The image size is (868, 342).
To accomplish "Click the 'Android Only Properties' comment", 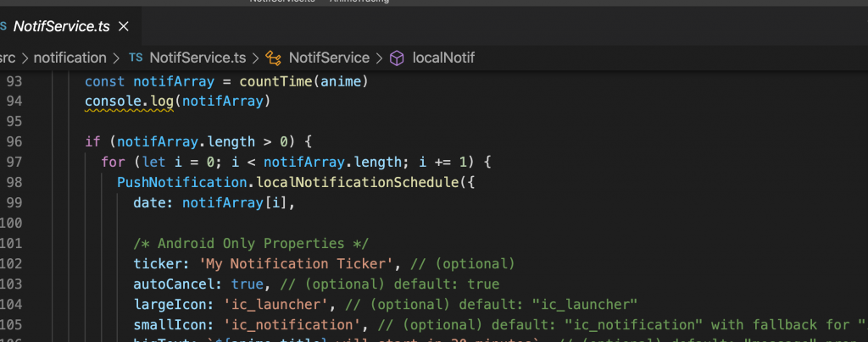I will click(x=251, y=243).
